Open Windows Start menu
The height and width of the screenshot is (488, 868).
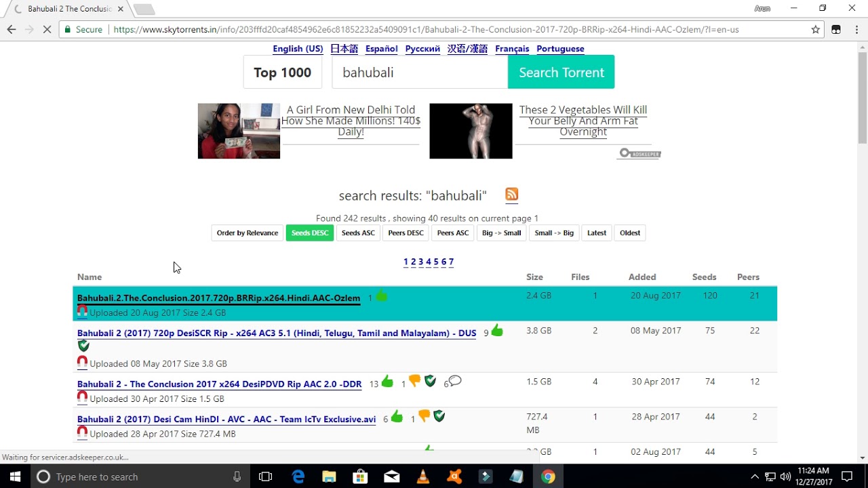(15, 476)
